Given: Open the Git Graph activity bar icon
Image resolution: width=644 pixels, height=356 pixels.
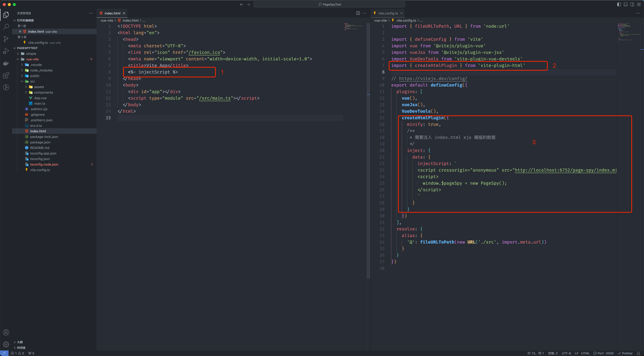Looking at the screenshot, I should [x=6, y=87].
